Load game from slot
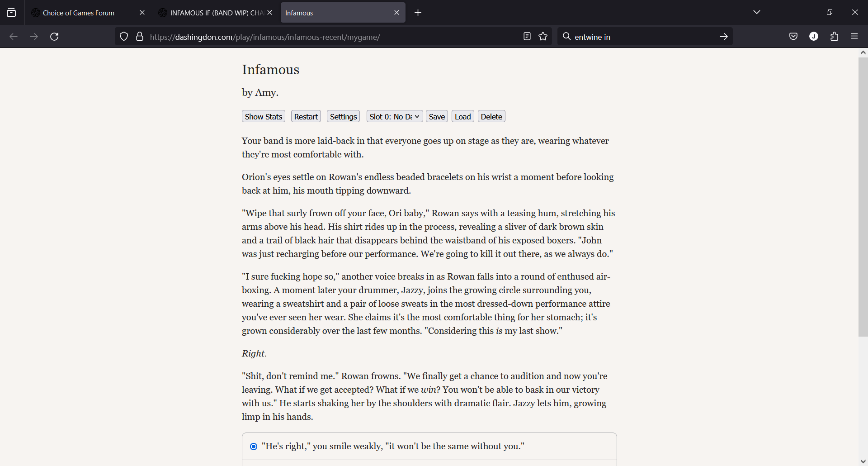 coord(463,116)
